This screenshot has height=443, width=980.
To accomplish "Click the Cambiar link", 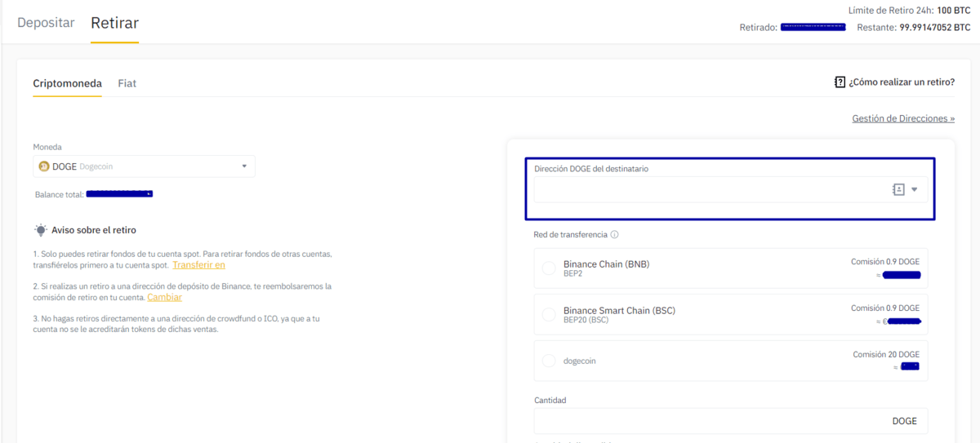I will point(164,297).
